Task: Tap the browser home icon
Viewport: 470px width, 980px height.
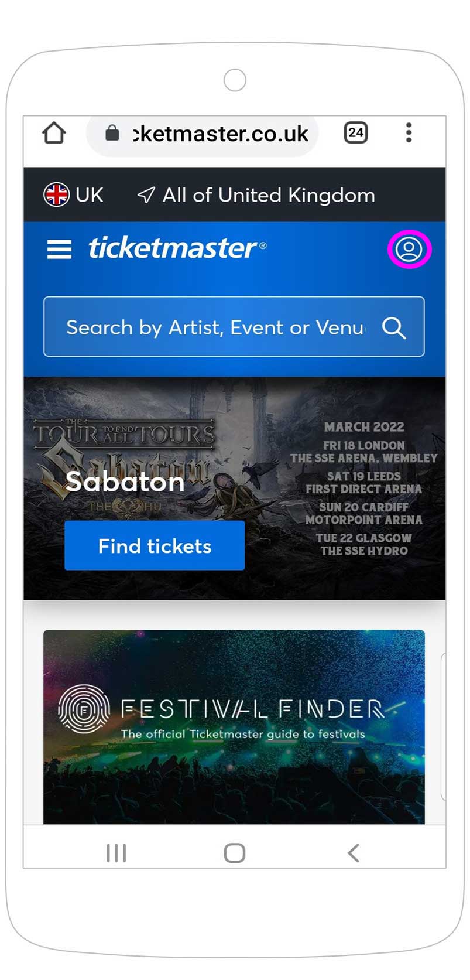Action: click(54, 133)
